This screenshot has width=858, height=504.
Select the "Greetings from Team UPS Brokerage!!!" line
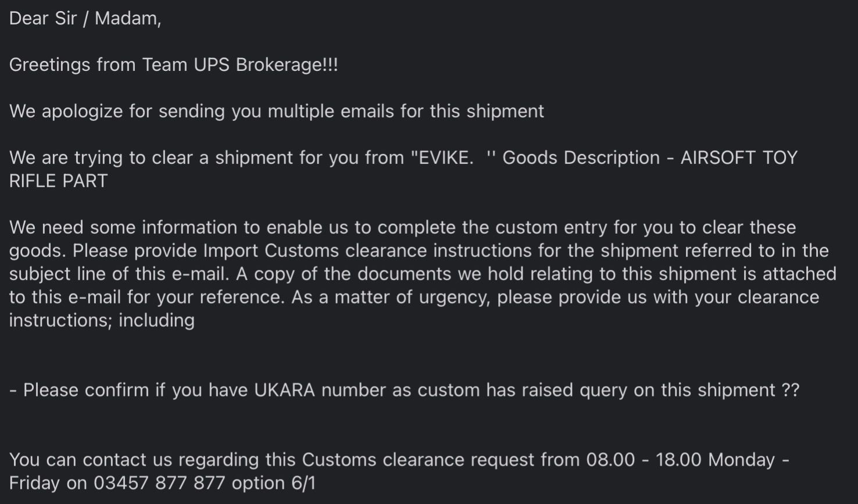click(173, 65)
